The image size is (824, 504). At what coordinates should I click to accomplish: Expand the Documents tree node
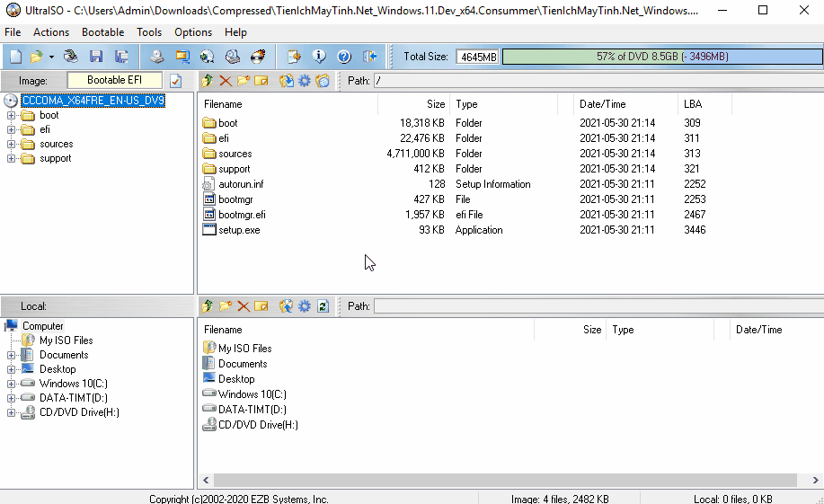11,355
